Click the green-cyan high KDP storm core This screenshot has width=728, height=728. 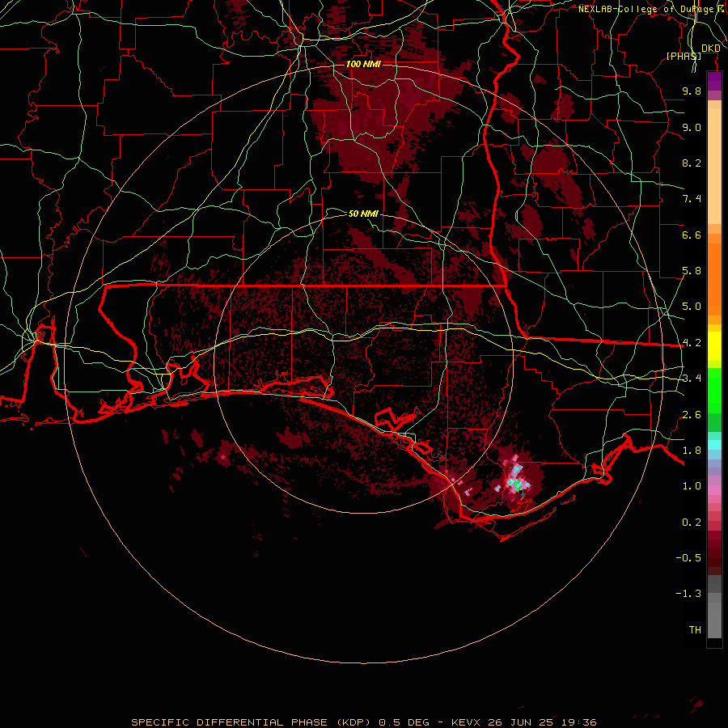516,485
